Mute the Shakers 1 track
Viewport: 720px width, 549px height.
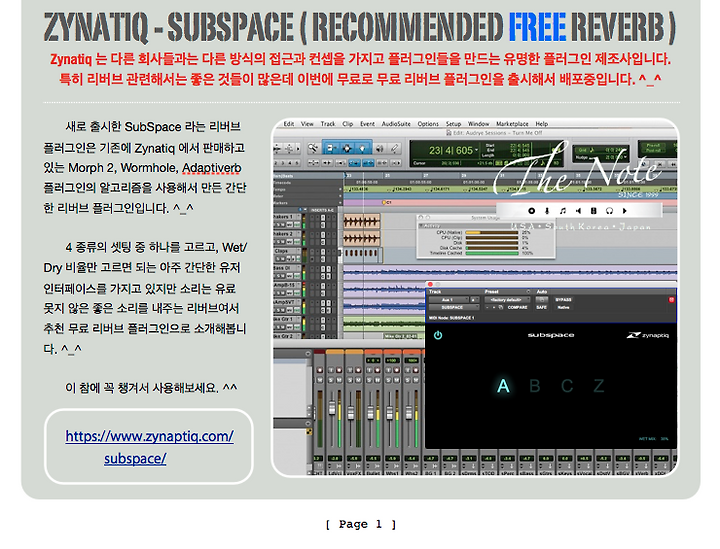(284, 225)
